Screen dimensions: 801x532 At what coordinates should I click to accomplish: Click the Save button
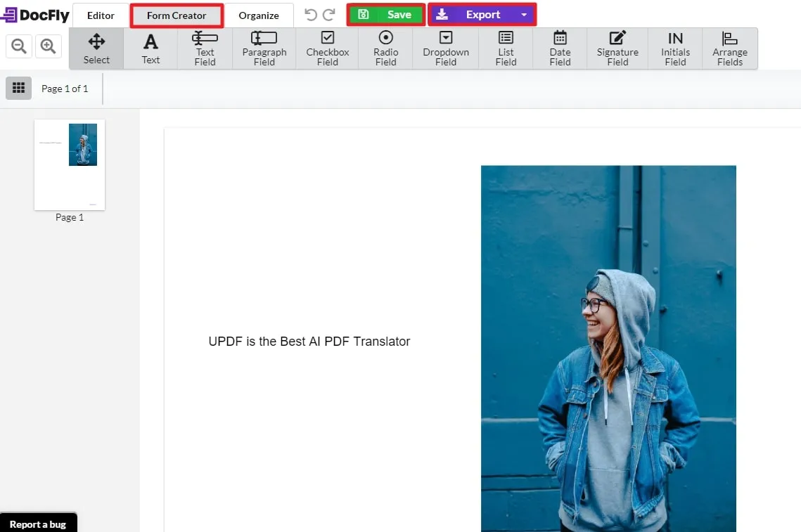pyautogui.click(x=386, y=14)
